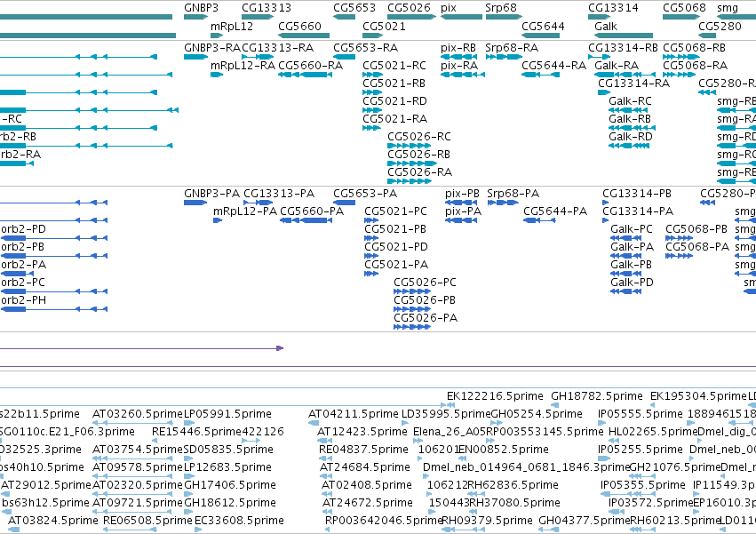The image size is (756, 534).
Task: Select the mRpL12-RA transcript label
Action: pos(243,66)
